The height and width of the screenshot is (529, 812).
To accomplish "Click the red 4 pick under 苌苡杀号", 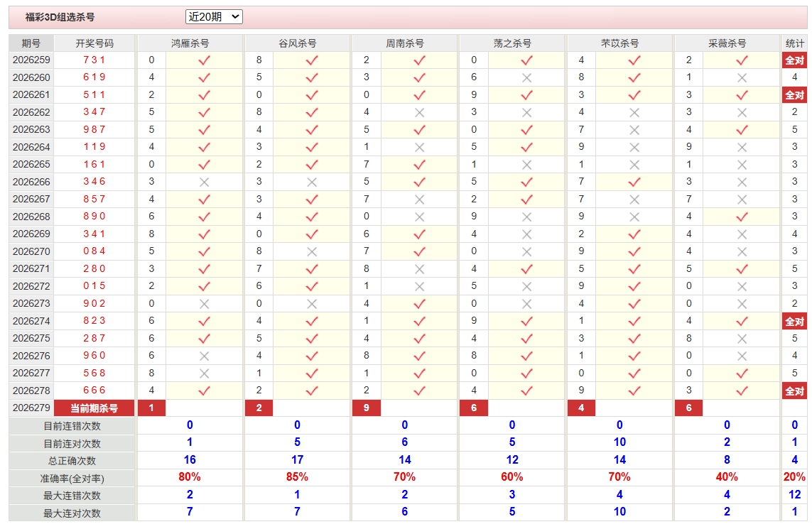I will (x=582, y=408).
